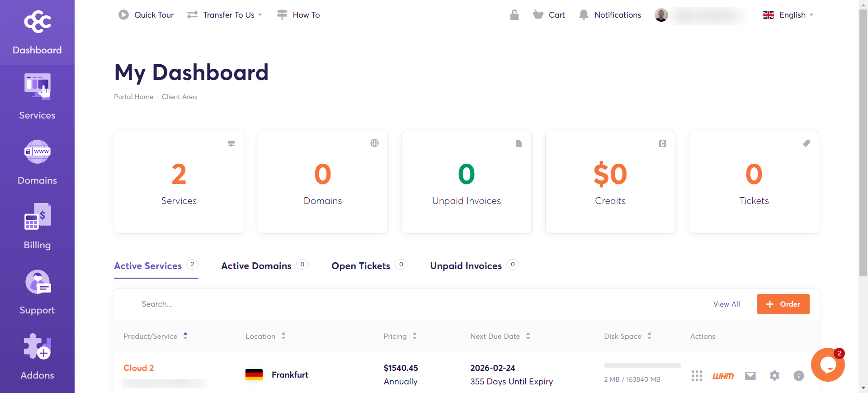Image resolution: width=868 pixels, height=393 pixels.
Task: Open the Services sidebar icon
Action: pyautogui.click(x=37, y=87)
